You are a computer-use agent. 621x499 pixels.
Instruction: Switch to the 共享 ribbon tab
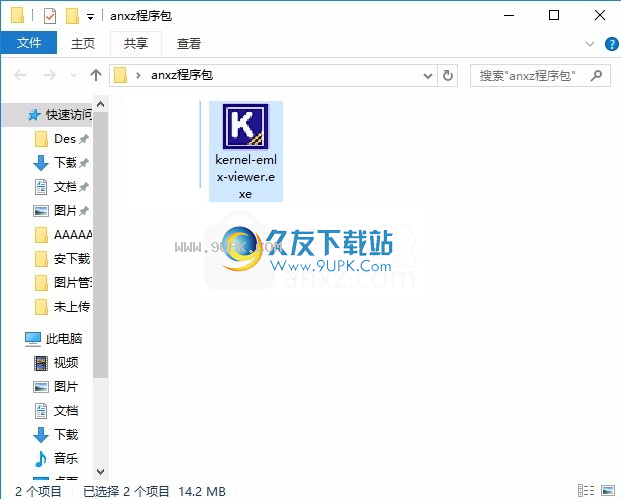136,43
